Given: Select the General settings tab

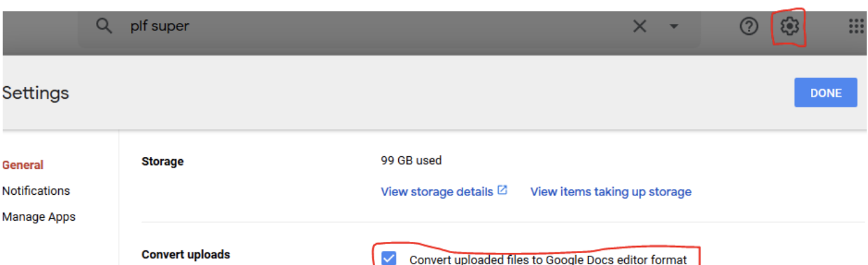Looking at the screenshot, I should 23,165.
